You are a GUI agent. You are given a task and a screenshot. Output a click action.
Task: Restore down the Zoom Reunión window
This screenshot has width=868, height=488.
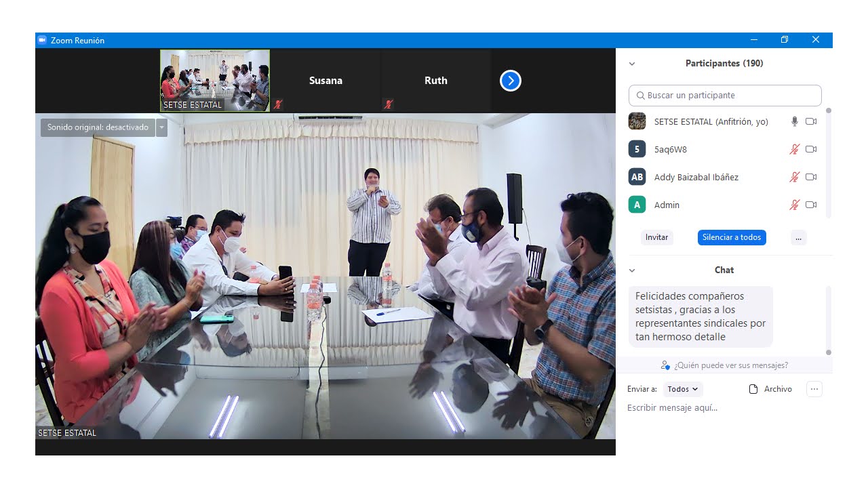[x=785, y=40]
